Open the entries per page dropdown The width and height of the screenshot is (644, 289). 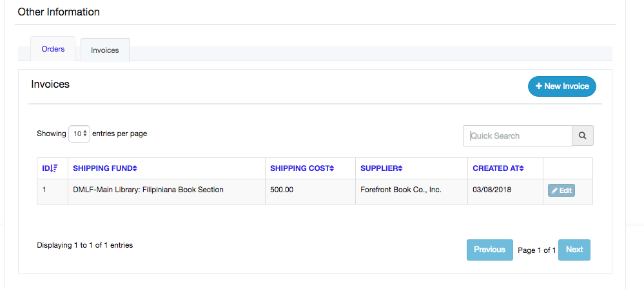click(79, 134)
